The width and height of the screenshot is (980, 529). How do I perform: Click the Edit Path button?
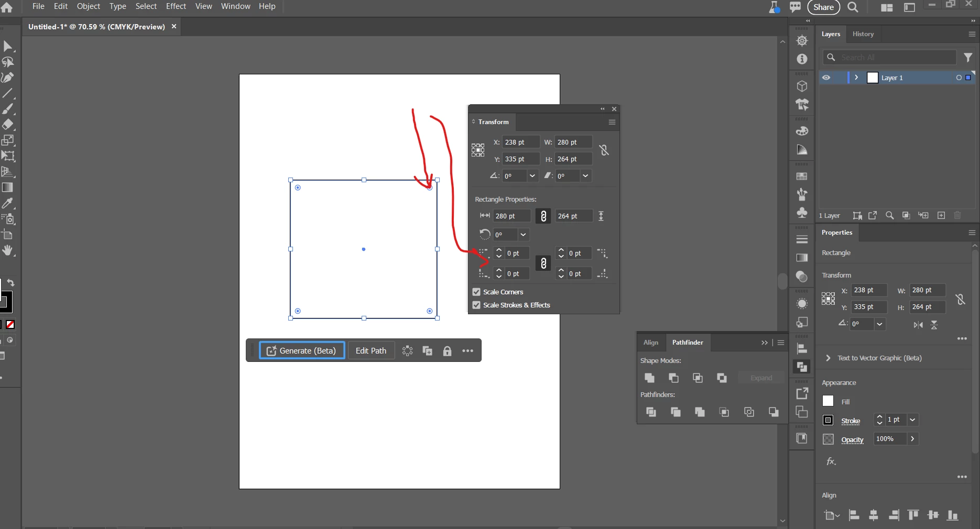pos(371,350)
